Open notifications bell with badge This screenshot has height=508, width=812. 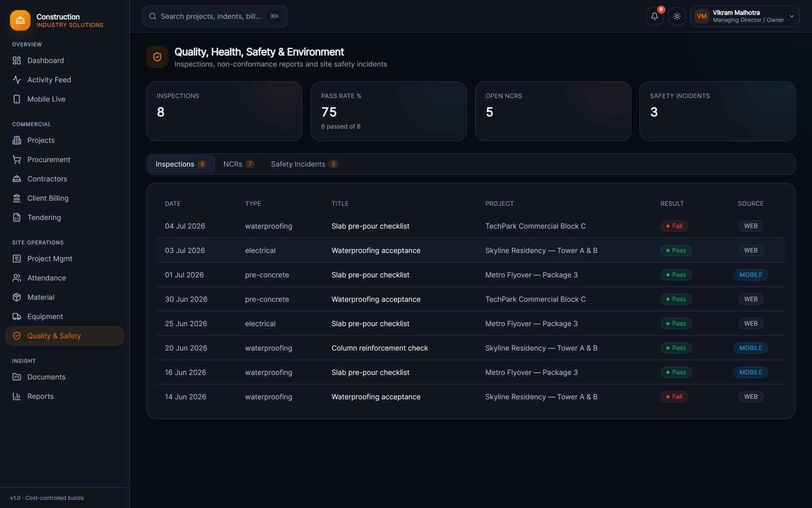coord(655,16)
